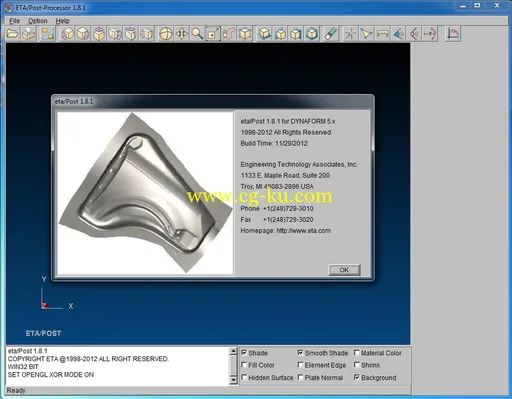Click the formed part thumbnail image in dialog

pos(145,193)
